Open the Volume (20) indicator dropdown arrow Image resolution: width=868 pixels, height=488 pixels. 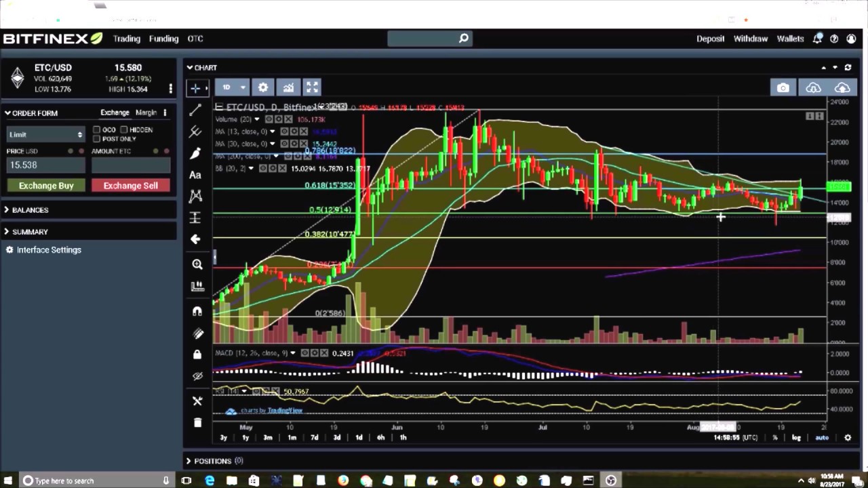256,119
